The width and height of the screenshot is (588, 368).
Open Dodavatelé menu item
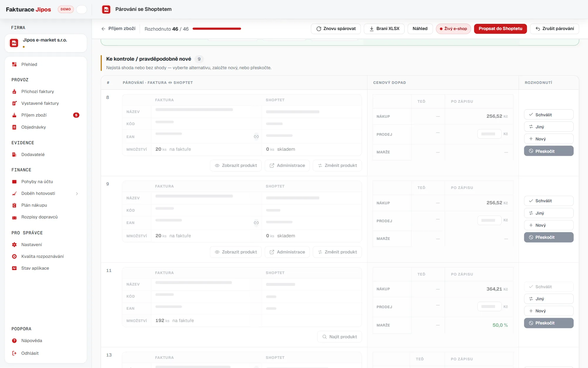[x=46, y=155]
